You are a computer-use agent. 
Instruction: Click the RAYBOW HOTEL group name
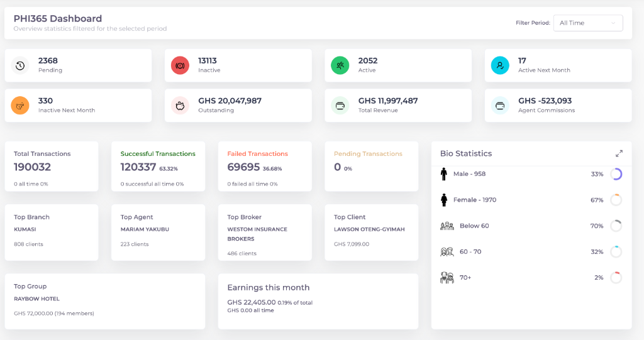point(36,299)
